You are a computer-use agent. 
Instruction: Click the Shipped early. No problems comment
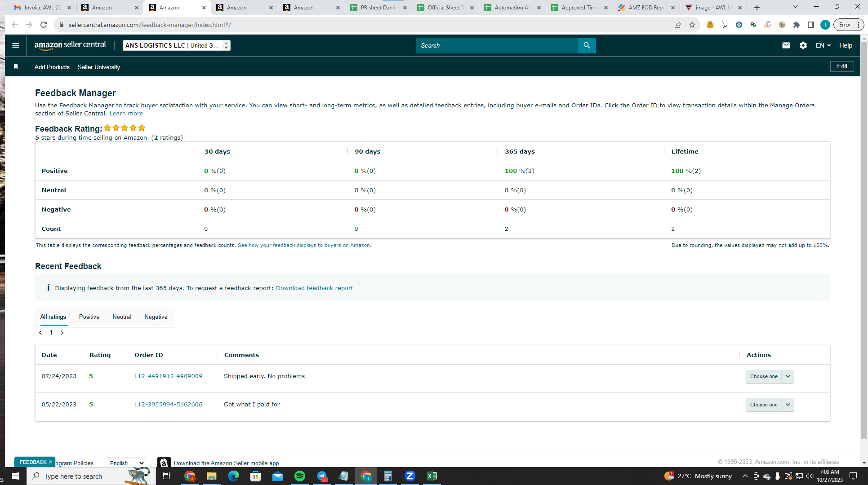pos(264,376)
